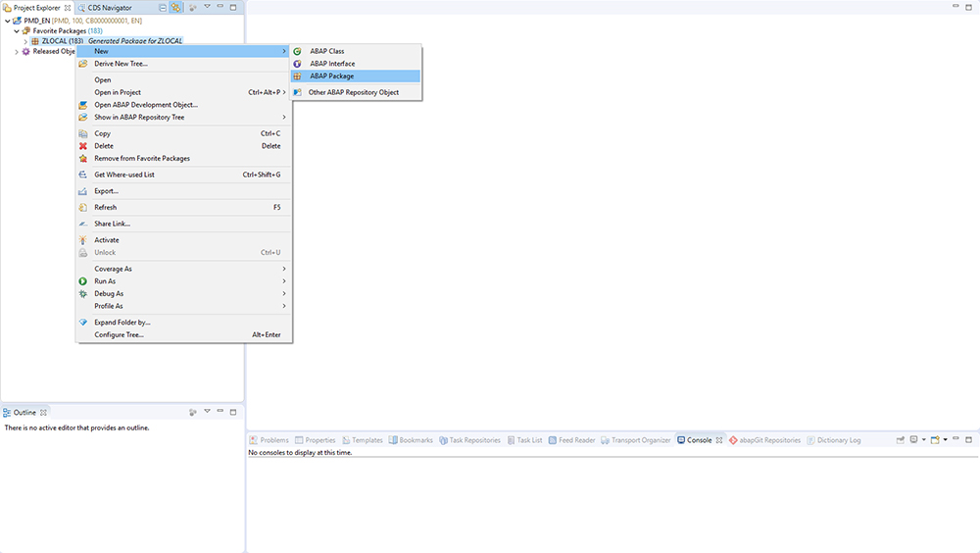The width and height of the screenshot is (980, 553).
Task: Click Outline Focus on Active Task icon
Action: (x=192, y=412)
